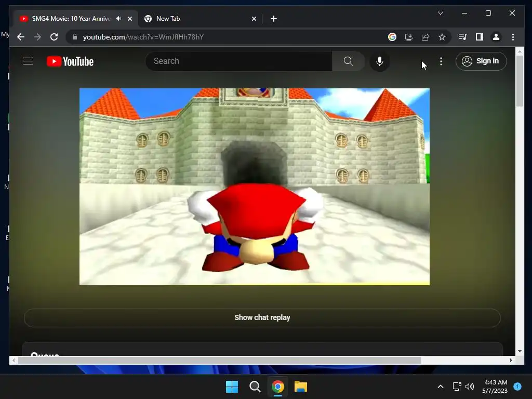Pause the SMG4 video player
532x399 pixels.
(x=255, y=187)
